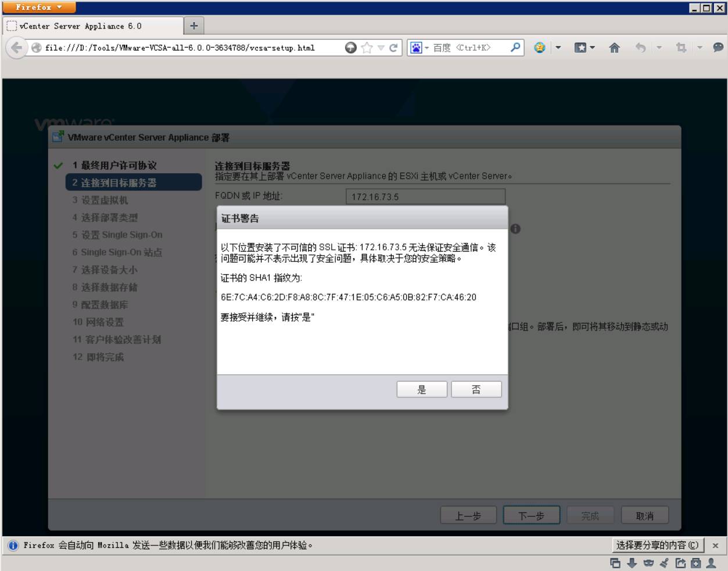728x571 pixels.
Task: Click the vCenter Server Appliance deployment title icon
Action: [x=58, y=137]
